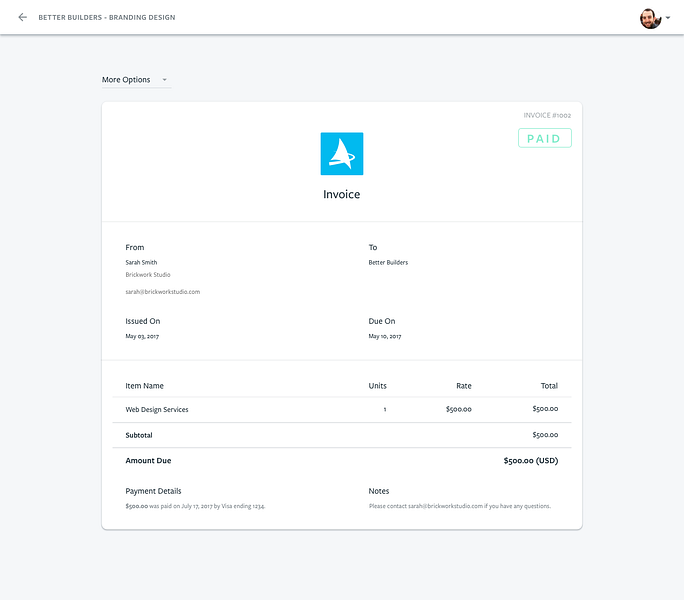
Task: Click the Total column header
Action: [549, 386]
